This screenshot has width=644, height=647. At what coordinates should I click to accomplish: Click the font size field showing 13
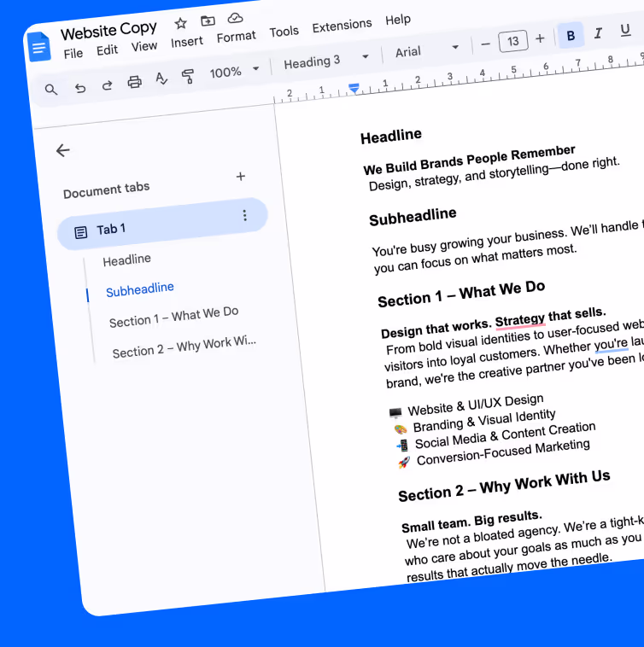[512, 41]
